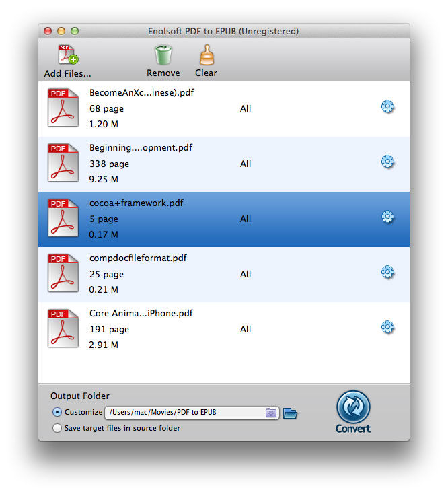Click the Clear brush icon
Image resolution: width=448 pixels, height=494 pixels.
(x=207, y=55)
